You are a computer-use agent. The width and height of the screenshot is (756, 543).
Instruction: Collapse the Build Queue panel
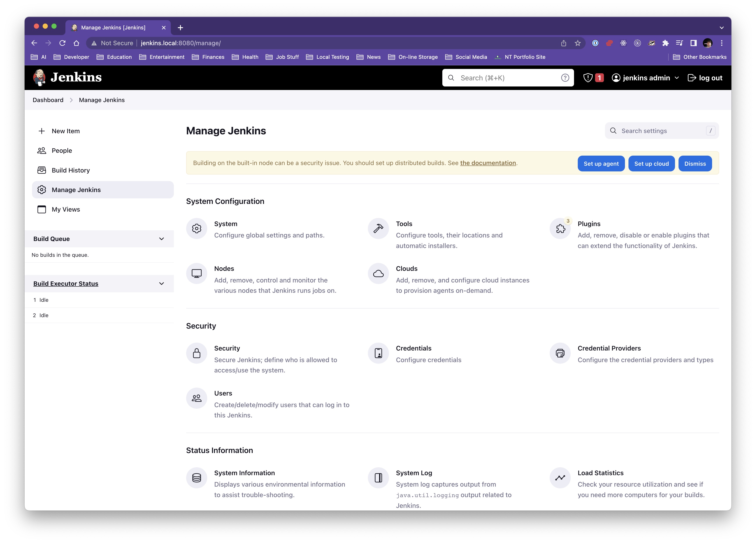click(162, 239)
